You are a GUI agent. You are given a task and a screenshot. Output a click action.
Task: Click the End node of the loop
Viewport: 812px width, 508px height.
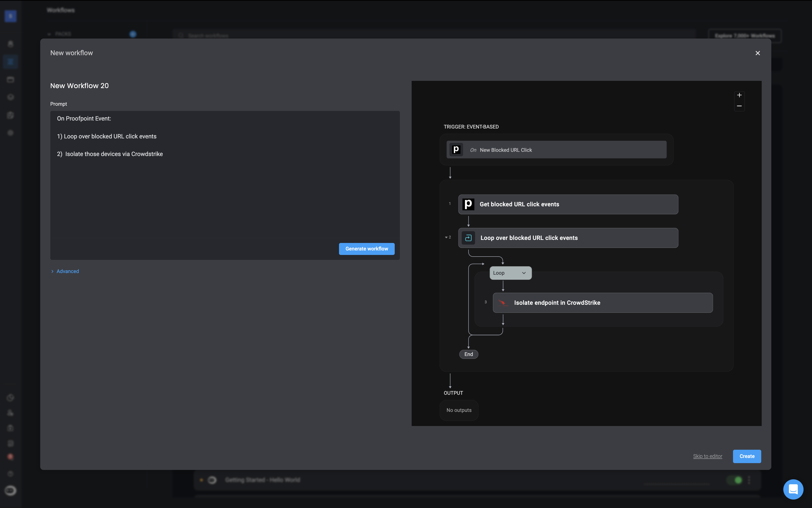[469, 354]
